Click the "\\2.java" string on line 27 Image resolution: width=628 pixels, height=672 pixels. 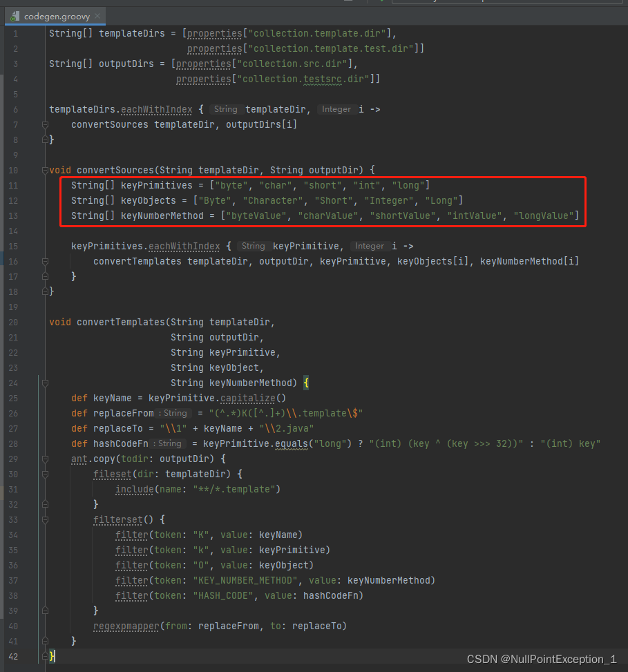287,429
